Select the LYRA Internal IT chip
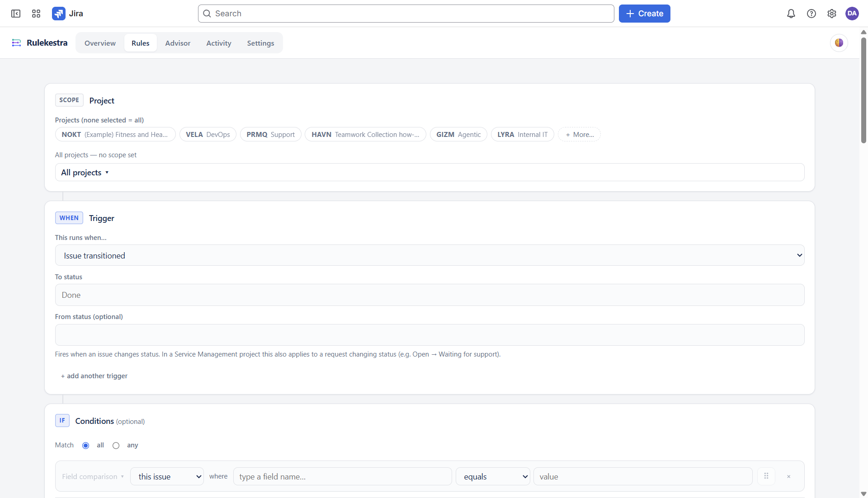The width and height of the screenshot is (868, 498). tap(523, 134)
